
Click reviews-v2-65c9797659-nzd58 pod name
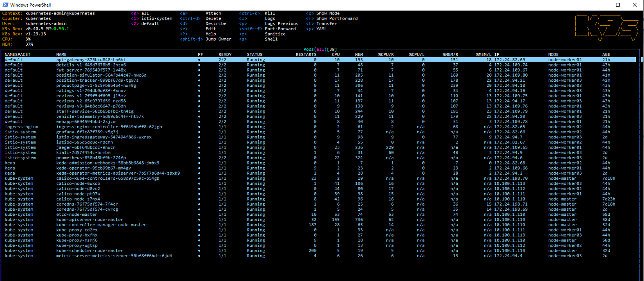pyautogui.click(x=91, y=101)
